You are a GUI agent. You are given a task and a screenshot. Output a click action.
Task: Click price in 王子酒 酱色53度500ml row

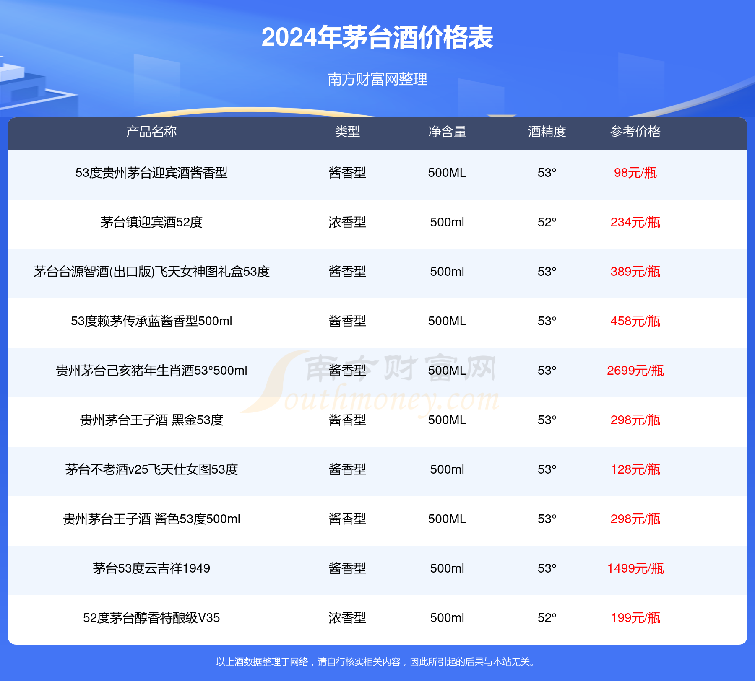tap(635, 519)
